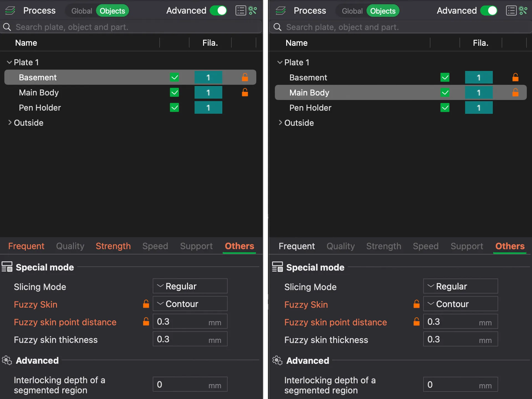Open the Fuzzy Skin Contour dropdown, right panel
532x399 pixels.
click(x=461, y=304)
